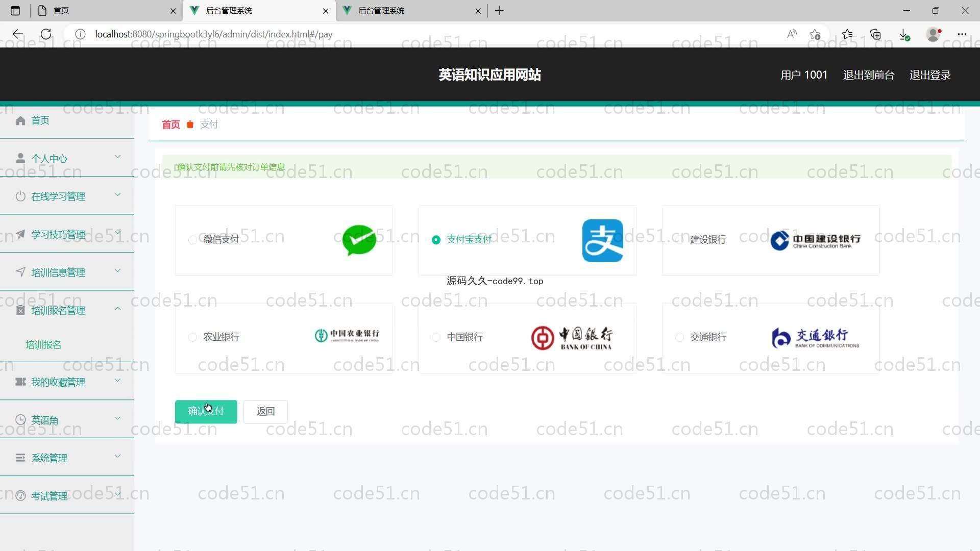
Task: Open the browser Favorites list icon
Action: (847, 34)
